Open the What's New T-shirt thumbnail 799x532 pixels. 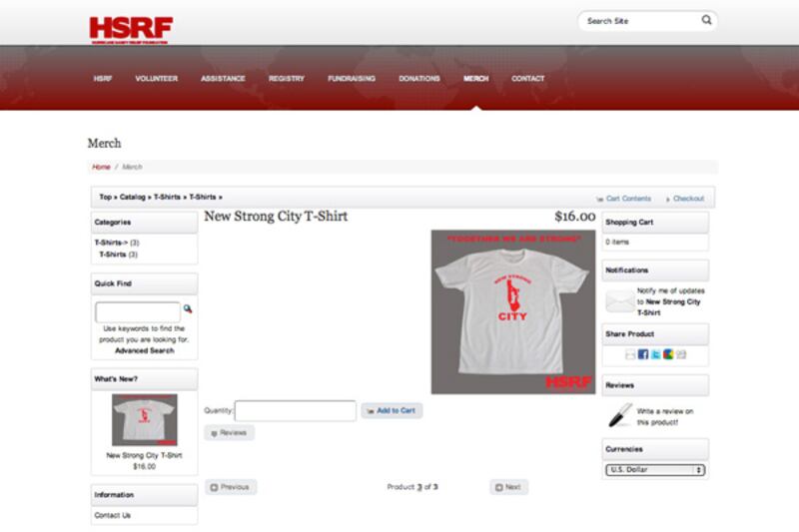[x=145, y=420]
